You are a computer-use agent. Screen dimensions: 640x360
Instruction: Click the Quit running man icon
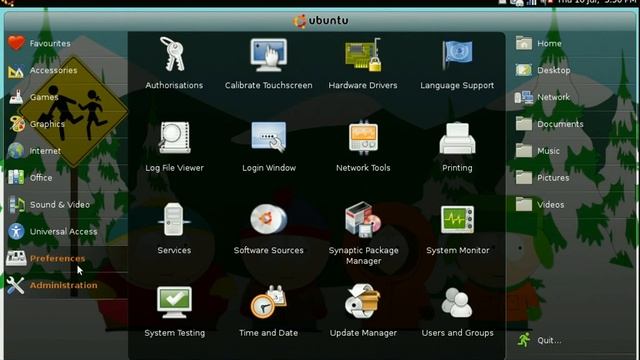tap(524, 340)
